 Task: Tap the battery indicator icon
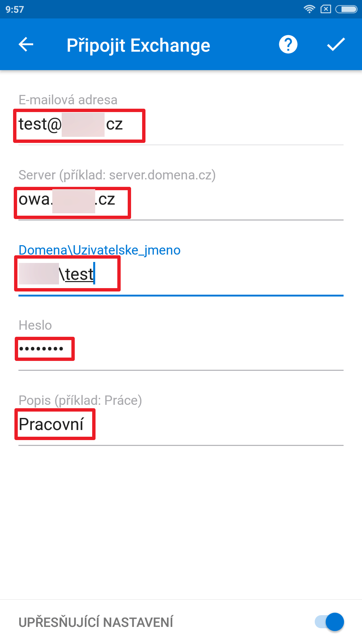[347, 9]
